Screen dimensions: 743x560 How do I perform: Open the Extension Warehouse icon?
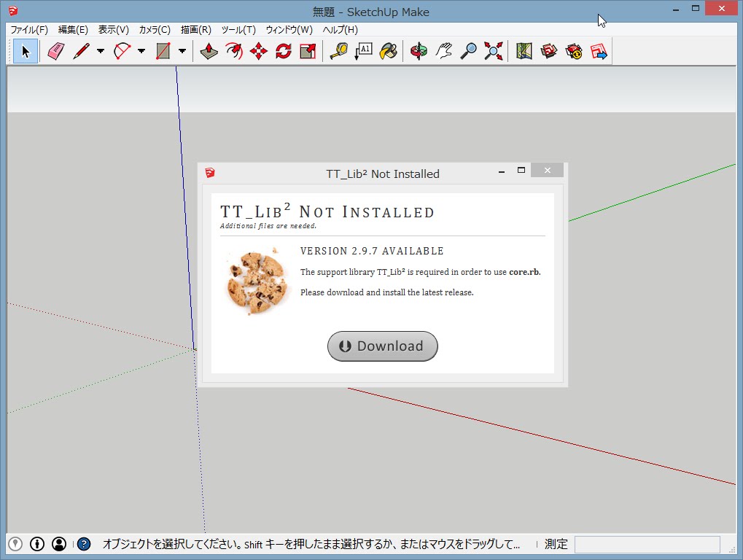[x=574, y=51]
